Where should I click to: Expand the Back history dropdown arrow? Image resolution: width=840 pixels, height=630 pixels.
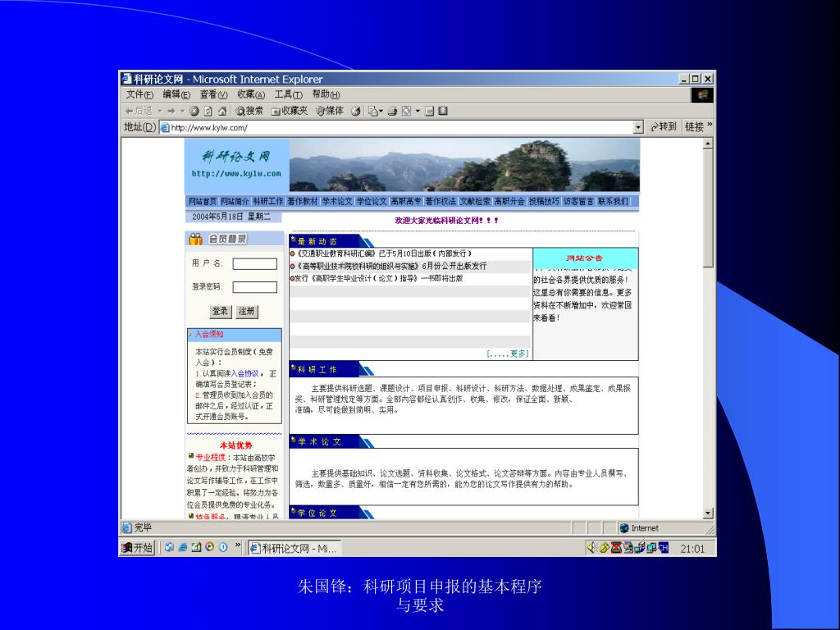coord(160,111)
